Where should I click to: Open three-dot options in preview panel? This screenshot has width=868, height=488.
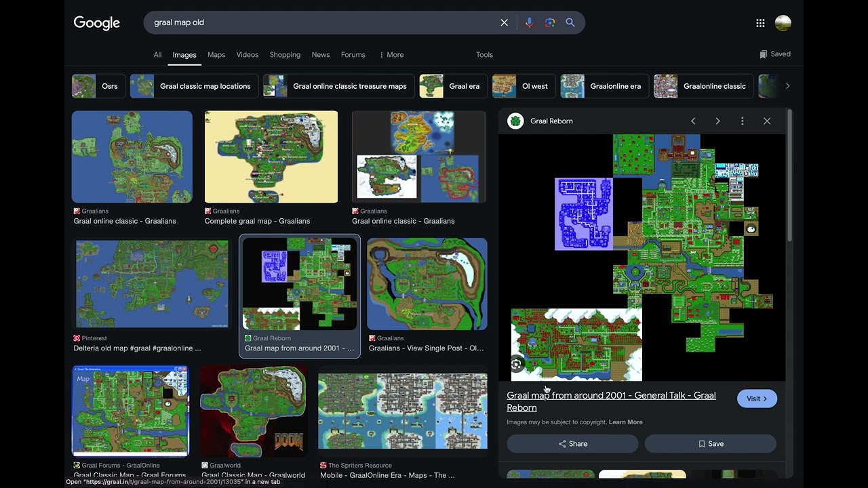(x=743, y=121)
